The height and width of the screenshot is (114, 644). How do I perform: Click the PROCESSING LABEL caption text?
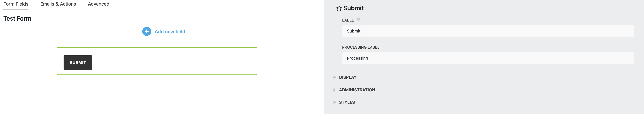click(x=360, y=47)
